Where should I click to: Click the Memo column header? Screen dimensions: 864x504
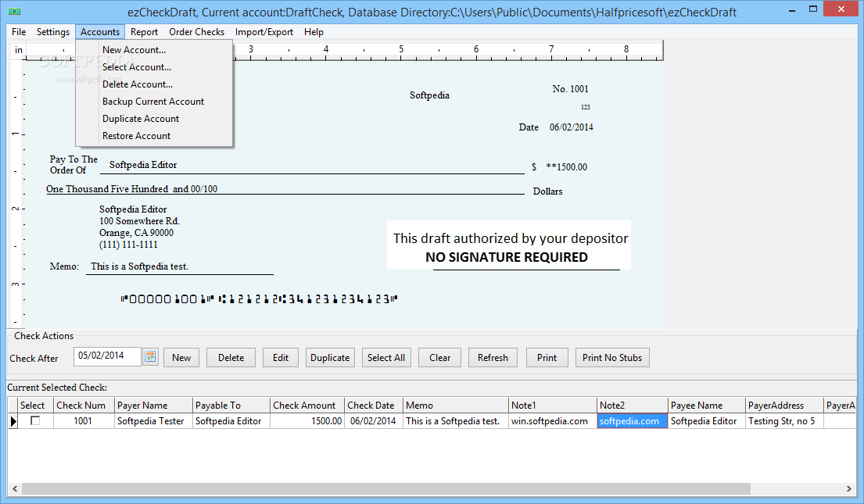(x=456, y=406)
